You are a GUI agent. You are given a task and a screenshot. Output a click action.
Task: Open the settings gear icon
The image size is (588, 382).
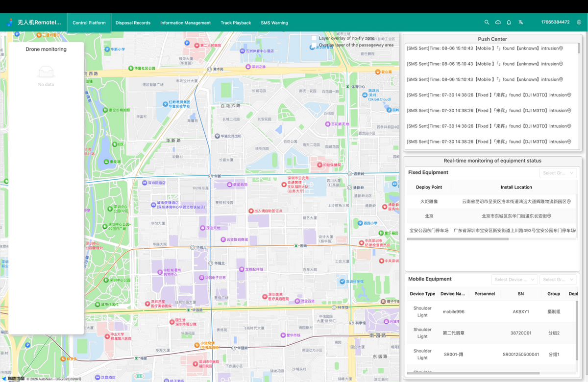coord(579,23)
